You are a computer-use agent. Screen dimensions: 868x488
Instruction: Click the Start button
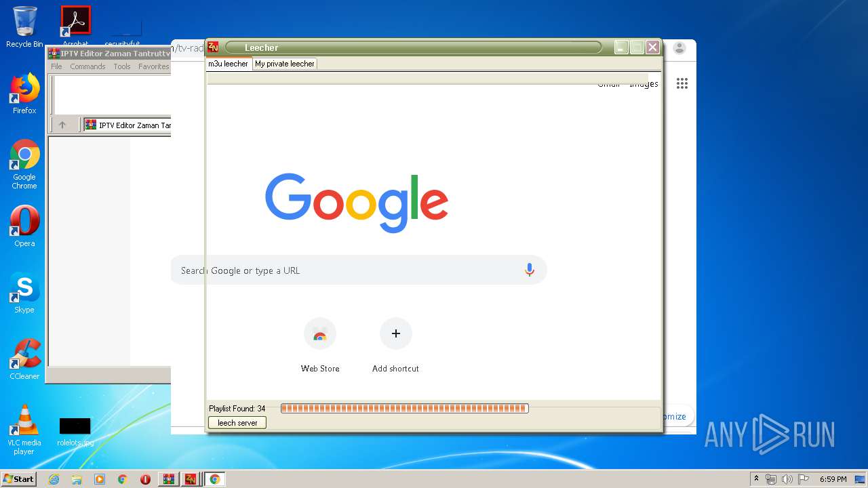[19, 479]
